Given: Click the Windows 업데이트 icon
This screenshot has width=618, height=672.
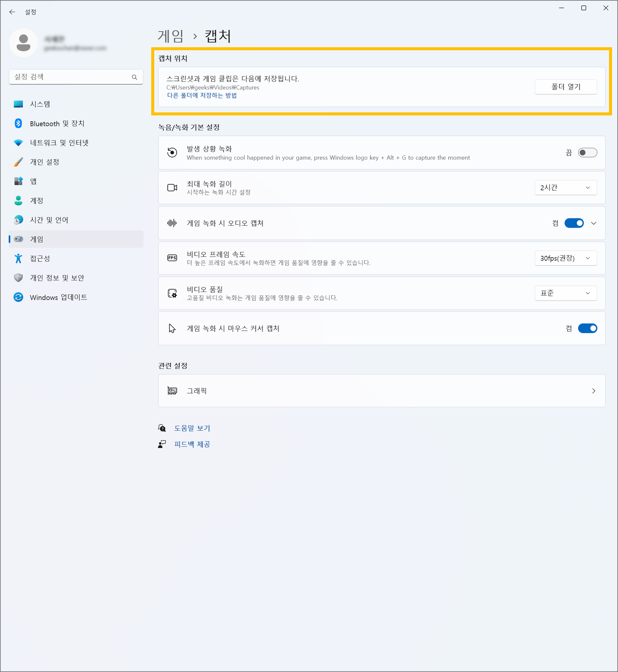Looking at the screenshot, I should pyautogui.click(x=18, y=297).
